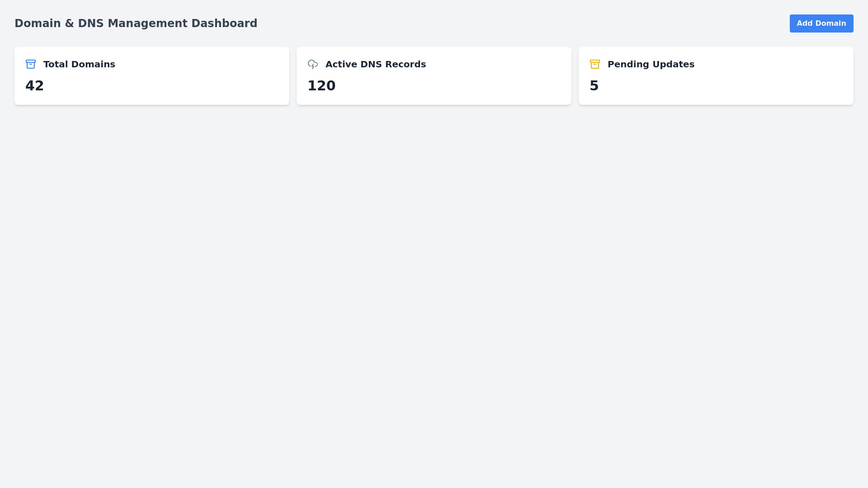The height and width of the screenshot is (488, 868).
Task: Select the Pending Updates card heading
Action: click(651, 64)
